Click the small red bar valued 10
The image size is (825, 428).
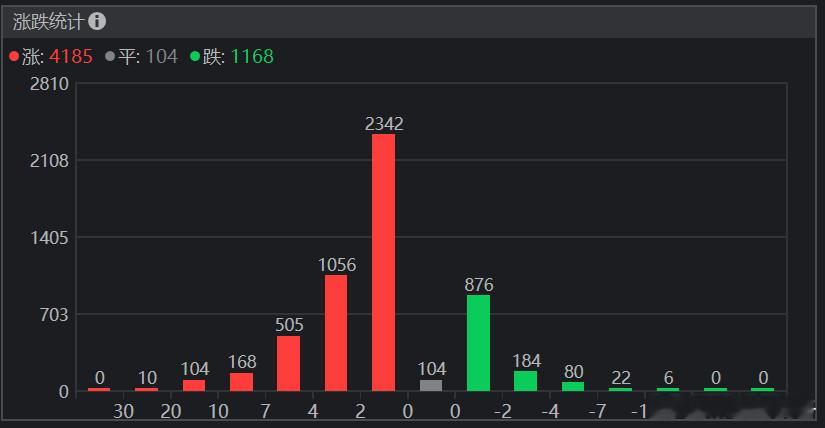(146, 390)
